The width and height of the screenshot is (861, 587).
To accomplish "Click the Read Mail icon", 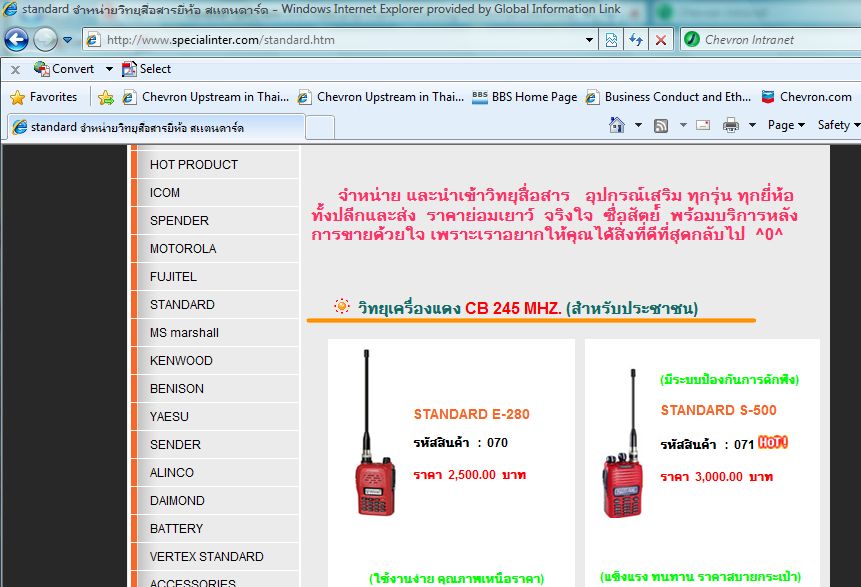I will (703, 125).
